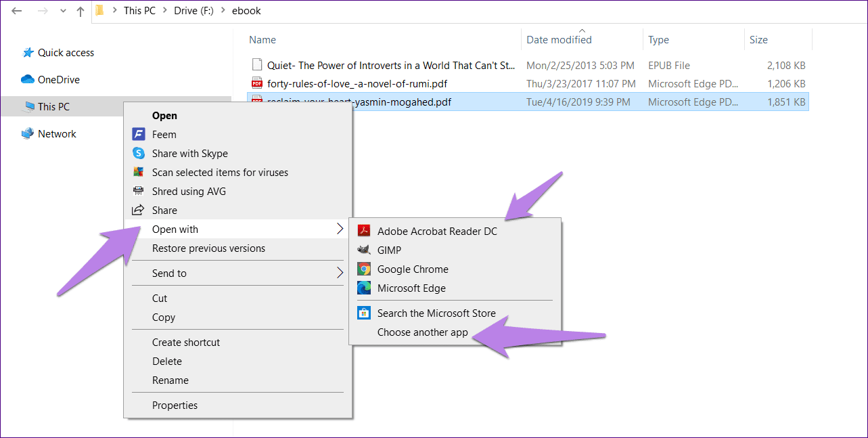Image resolution: width=868 pixels, height=438 pixels.
Task: Select the Microsoft Edge icon
Action: click(364, 288)
